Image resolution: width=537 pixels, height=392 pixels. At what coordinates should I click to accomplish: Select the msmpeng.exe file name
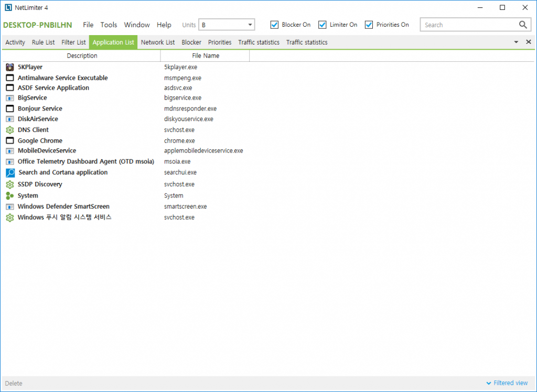coord(182,78)
